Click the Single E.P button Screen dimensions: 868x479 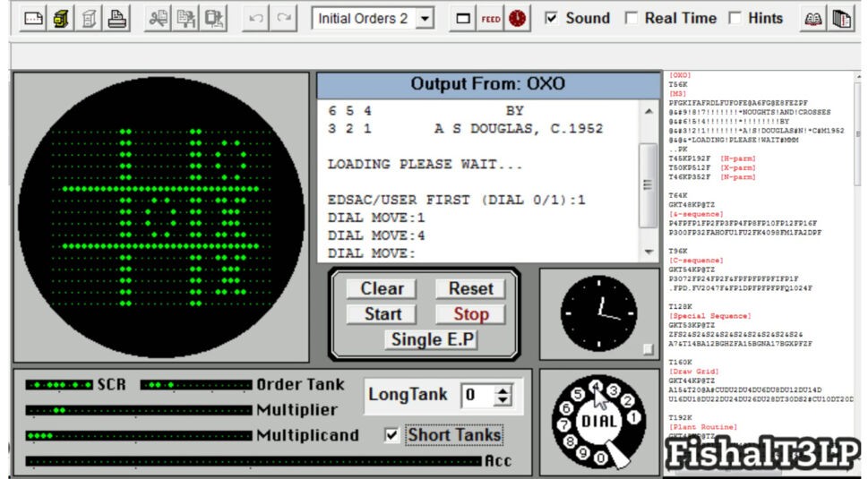coord(432,339)
